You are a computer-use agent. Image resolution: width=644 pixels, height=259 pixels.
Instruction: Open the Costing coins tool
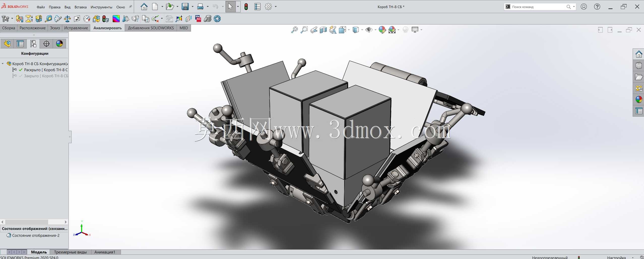click(x=208, y=19)
